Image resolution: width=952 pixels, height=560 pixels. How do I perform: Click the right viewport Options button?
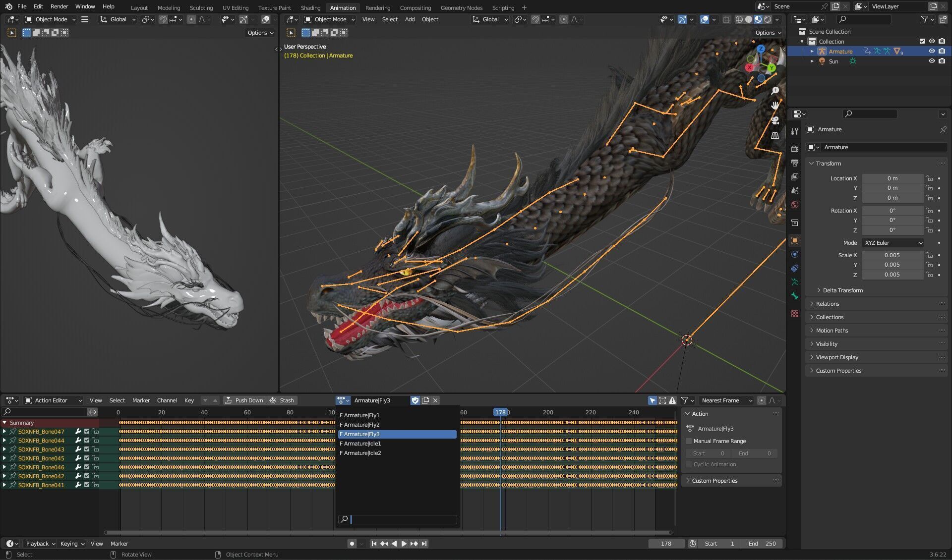768,33
